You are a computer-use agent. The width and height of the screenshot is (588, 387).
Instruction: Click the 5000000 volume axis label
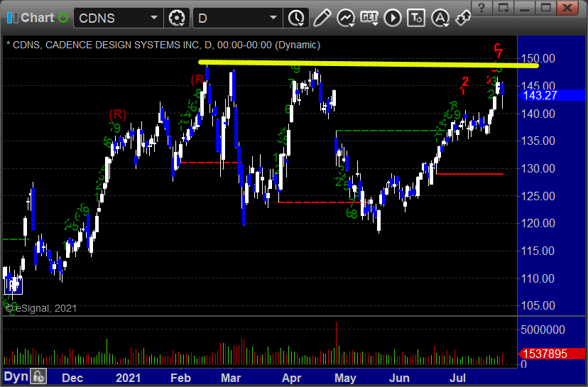click(x=543, y=329)
